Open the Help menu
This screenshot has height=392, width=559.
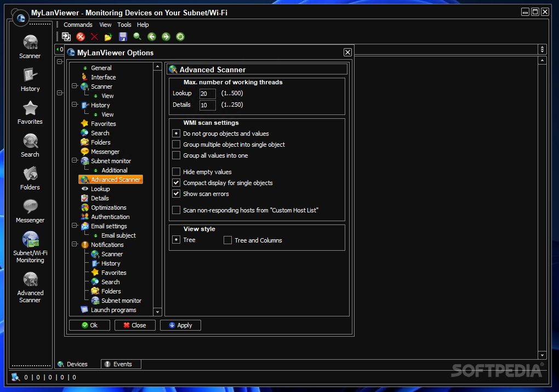pos(142,25)
